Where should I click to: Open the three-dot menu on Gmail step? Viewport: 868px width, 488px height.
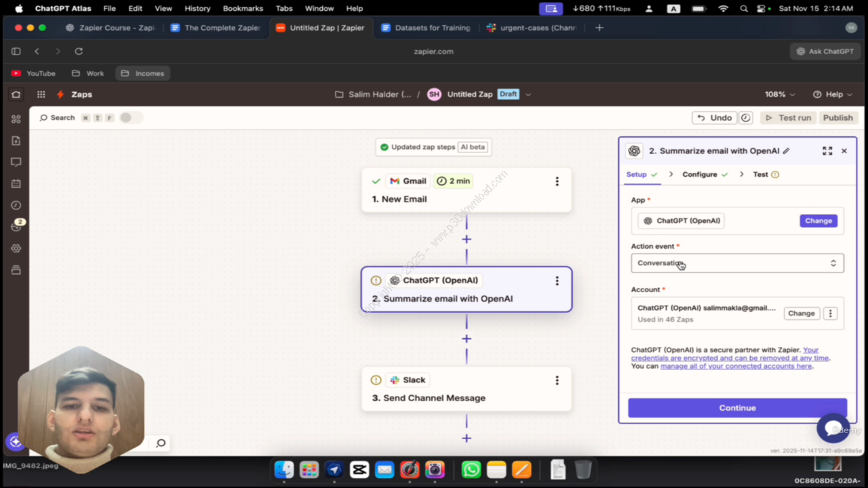click(x=557, y=182)
